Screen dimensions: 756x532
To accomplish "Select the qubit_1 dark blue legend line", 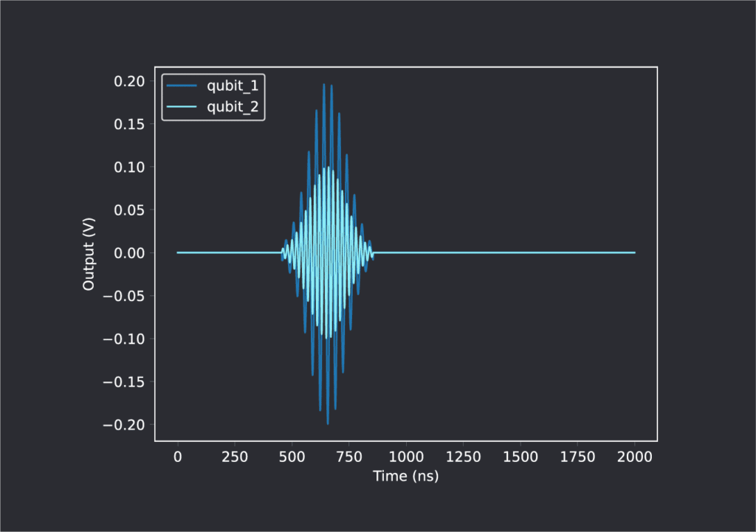I will 182,86.
